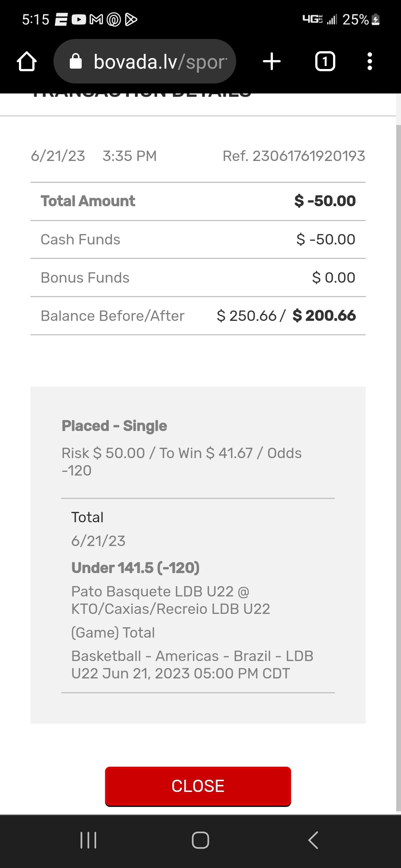401x868 pixels.
Task: Tap the Android recent apps button
Action: pos(88,840)
